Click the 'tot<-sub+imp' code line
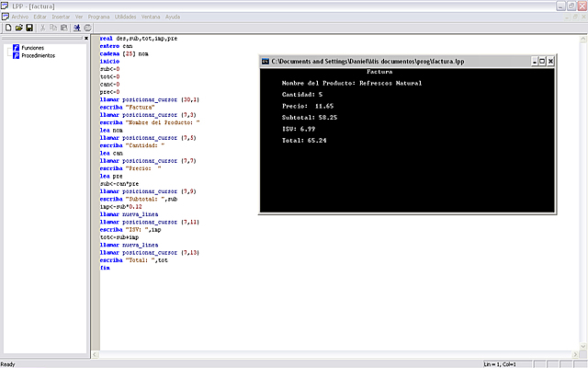Viewport: 588px width, 368px height. coord(119,237)
